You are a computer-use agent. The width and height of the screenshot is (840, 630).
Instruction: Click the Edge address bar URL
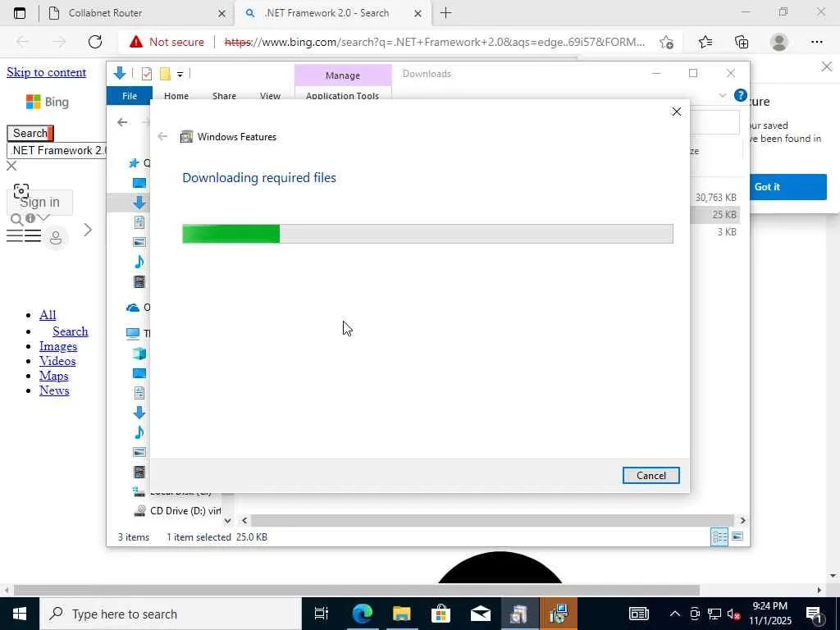[x=435, y=42]
